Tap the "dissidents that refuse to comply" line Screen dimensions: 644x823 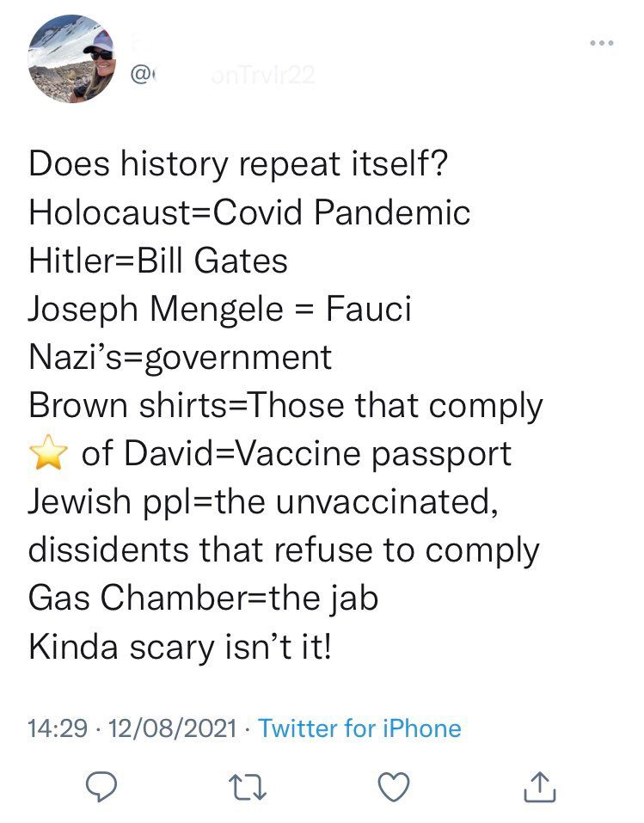(284, 550)
